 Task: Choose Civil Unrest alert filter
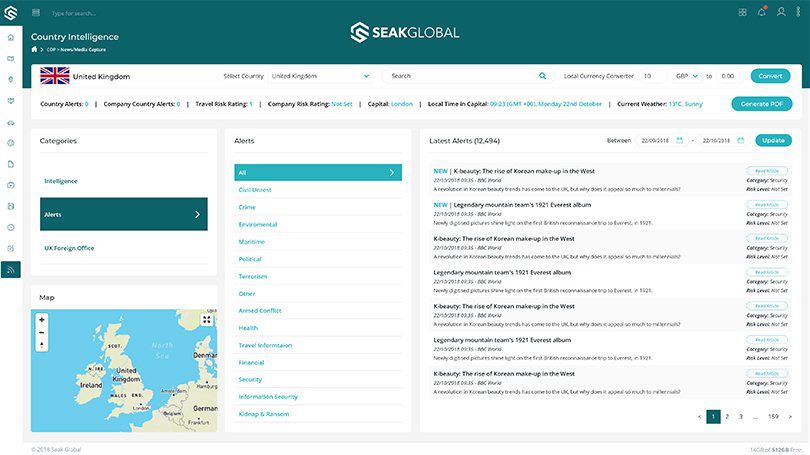[255, 189]
